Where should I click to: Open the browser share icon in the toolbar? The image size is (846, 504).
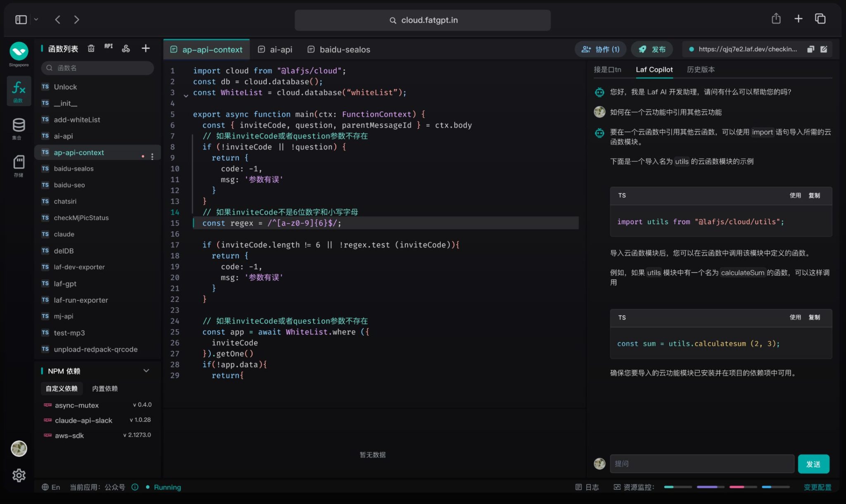[776, 19]
